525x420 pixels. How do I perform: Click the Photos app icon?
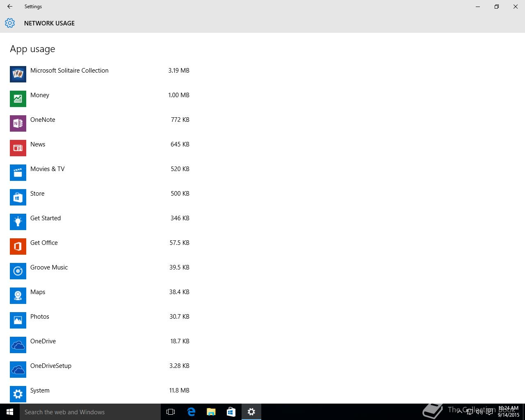[18, 320]
